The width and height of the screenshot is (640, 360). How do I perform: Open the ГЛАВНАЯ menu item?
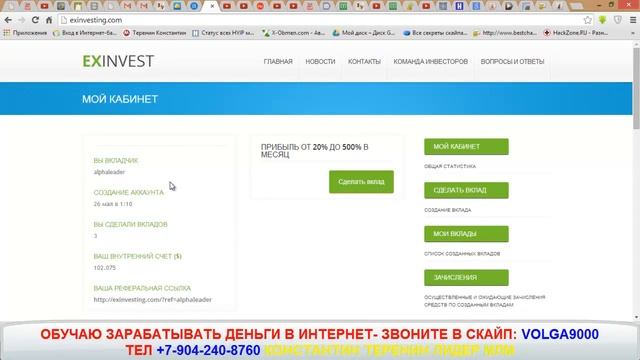click(x=278, y=62)
